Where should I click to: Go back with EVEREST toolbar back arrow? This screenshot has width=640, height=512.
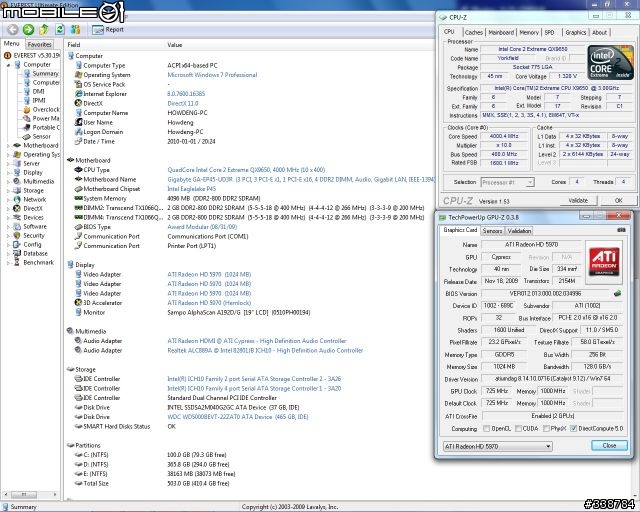click(13, 29)
